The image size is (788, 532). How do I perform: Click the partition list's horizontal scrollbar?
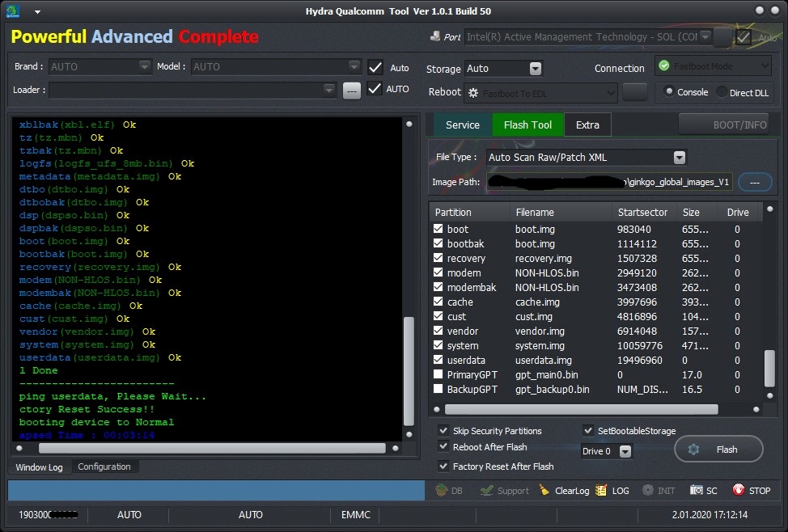click(x=582, y=409)
